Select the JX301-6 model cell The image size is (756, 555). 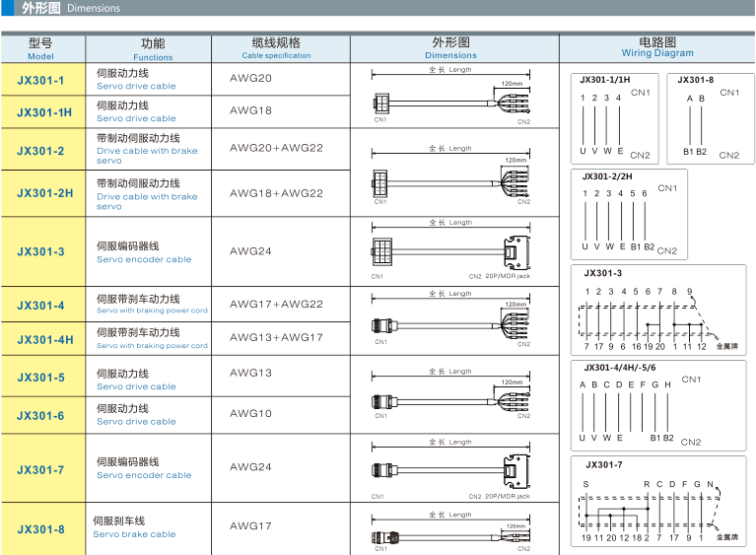pos(43,415)
